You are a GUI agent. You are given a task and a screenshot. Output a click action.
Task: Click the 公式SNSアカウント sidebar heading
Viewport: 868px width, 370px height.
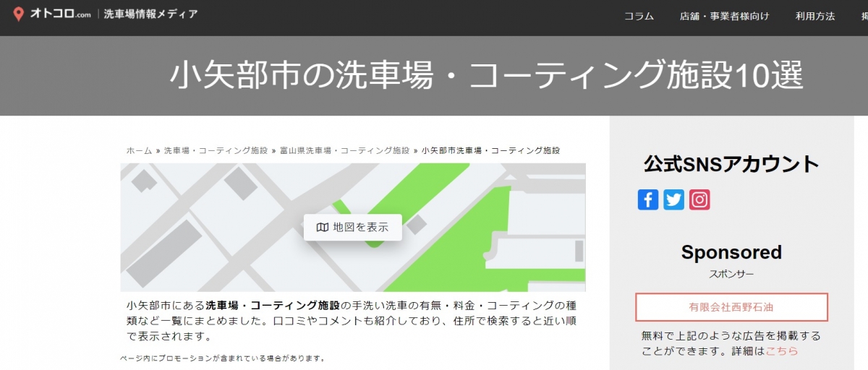pyautogui.click(x=731, y=164)
